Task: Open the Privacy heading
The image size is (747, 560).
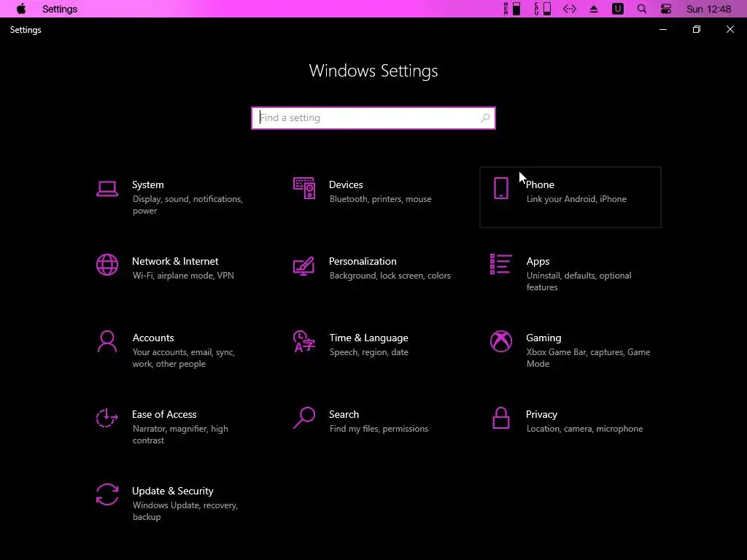Action: click(541, 415)
